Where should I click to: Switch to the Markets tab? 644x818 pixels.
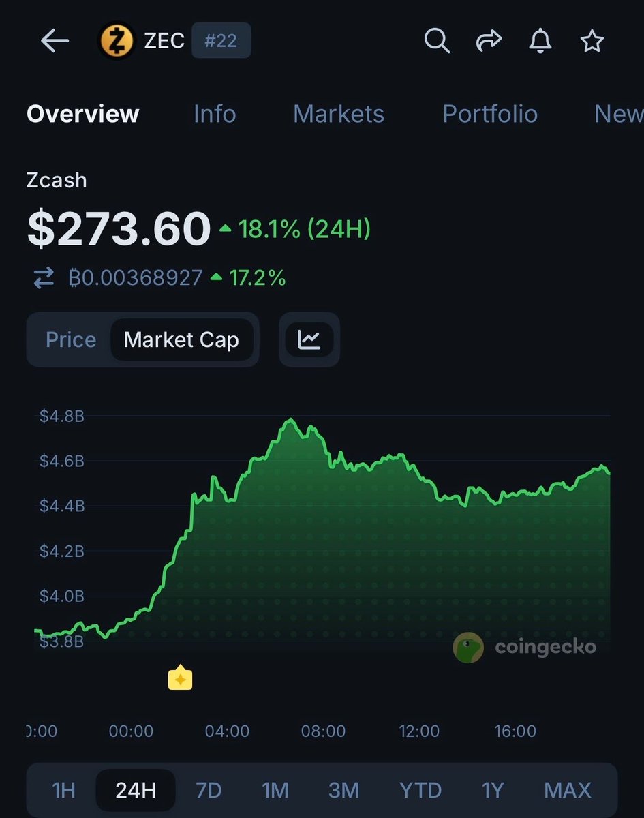[x=339, y=114]
